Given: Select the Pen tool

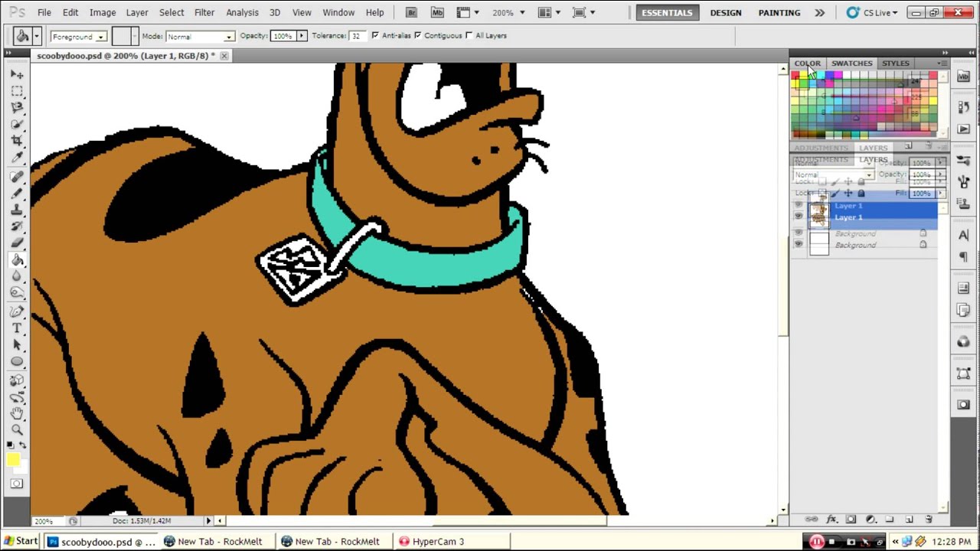Looking at the screenshot, I should (x=17, y=312).
